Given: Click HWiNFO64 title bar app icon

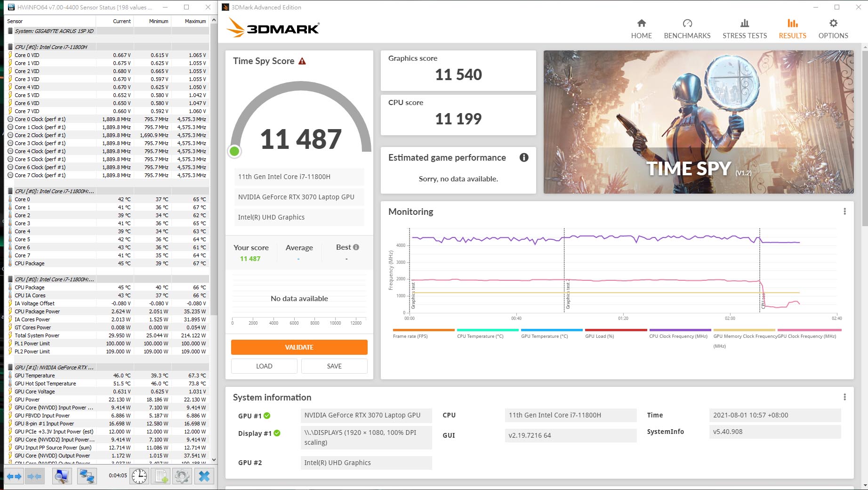Looking at the screenshot, I should (11, 7).
